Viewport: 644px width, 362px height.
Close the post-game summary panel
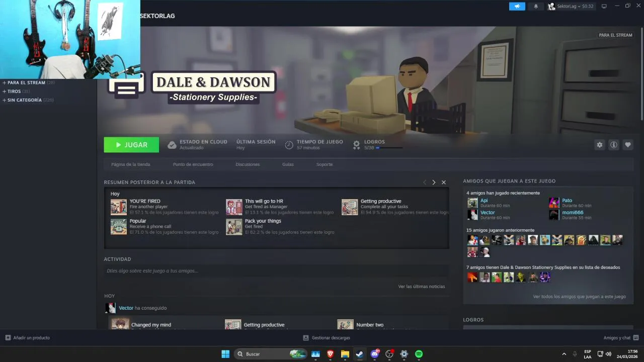point(444,182)
